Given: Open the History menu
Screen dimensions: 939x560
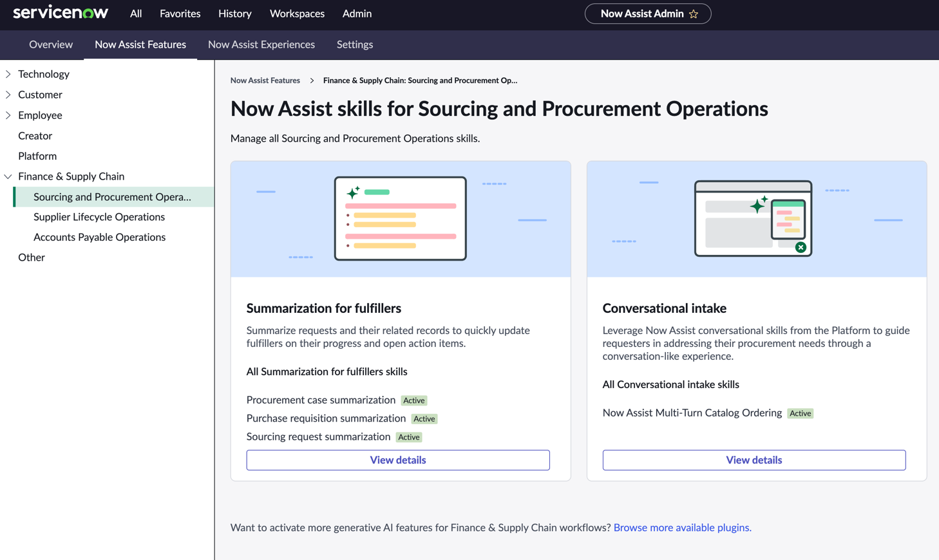Looking at the screenshot, I should (234, 14).
